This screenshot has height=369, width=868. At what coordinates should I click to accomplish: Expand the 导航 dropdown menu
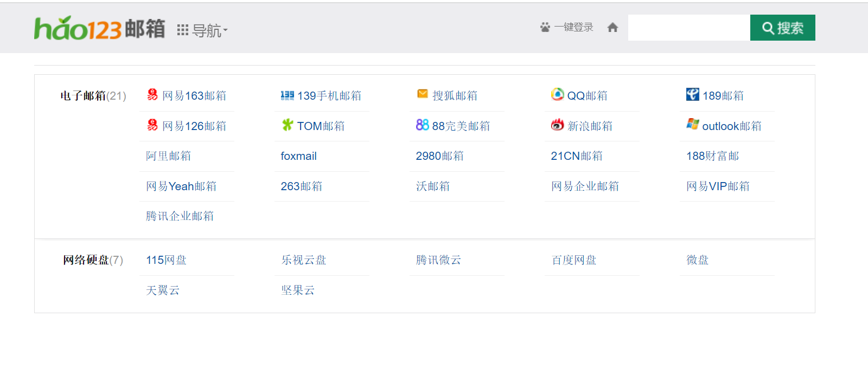pyautogui.click(x=210, y=31)
